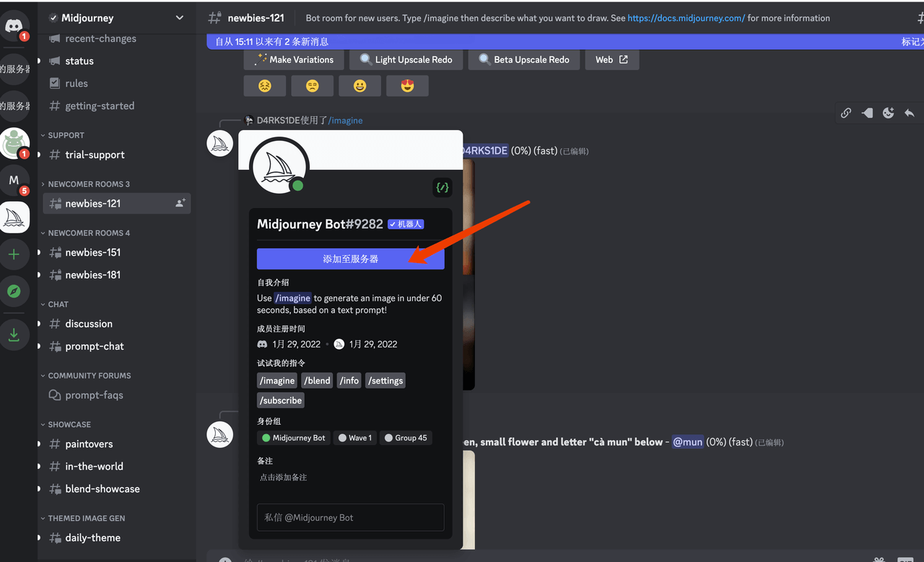Image resolution: width=924 pixels, height=562 pixels.
Task: Click the slash commands badge on bot profile
Action: (x=443, y=187)
